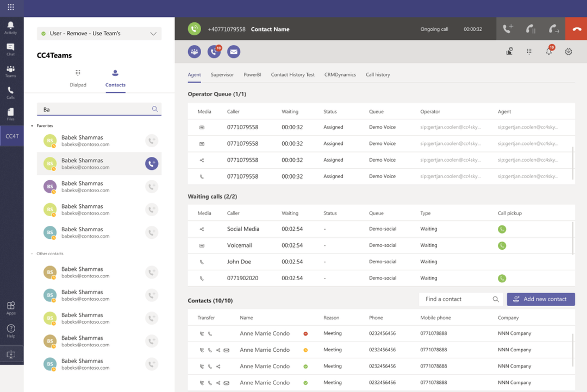
Task: Transfer the ongoing call
Action: pos(553,29)
